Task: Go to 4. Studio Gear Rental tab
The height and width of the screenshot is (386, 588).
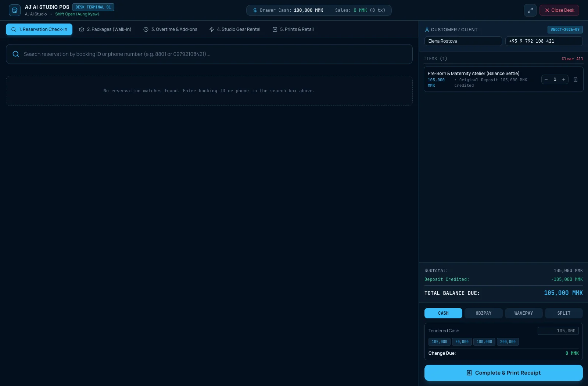Action: [235, 29]
